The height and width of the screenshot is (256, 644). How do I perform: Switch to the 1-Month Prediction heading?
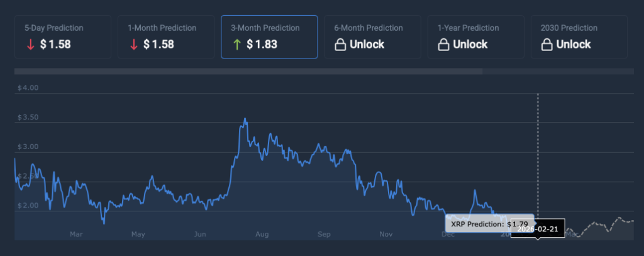(162, 28)
